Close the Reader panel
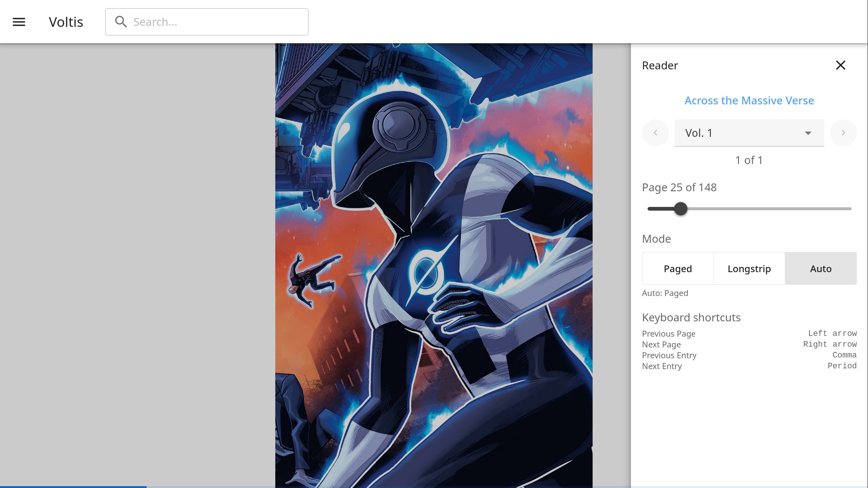868x488 pixels. point(840,65)
